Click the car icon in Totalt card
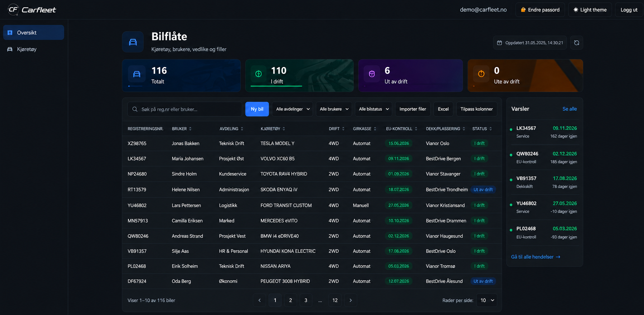This screenshot has height=315, width=644. tap(137, 74)
